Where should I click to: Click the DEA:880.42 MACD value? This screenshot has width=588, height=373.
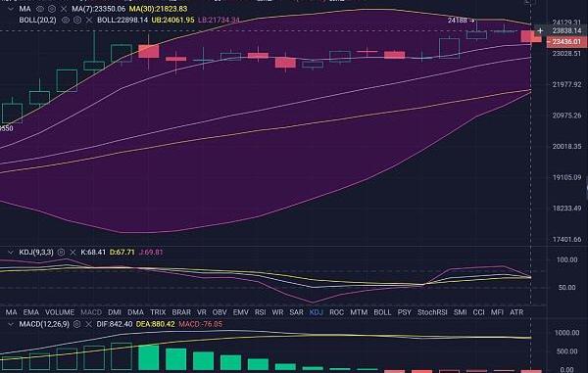point(155,324)
